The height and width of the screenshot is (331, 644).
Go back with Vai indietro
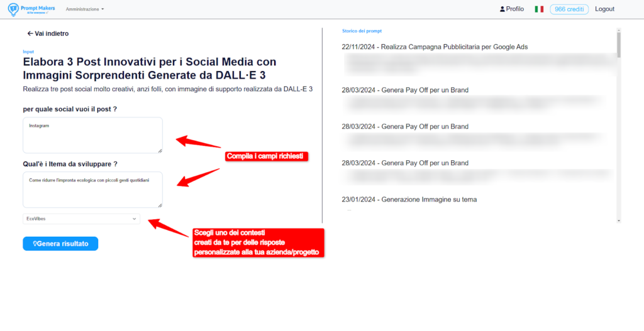click(48, 34)
